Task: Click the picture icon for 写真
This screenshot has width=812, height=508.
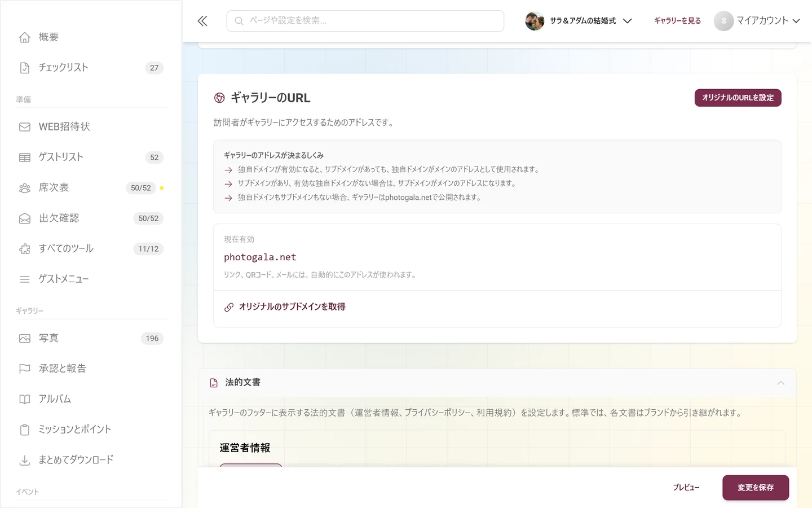Action: (25, 339)
